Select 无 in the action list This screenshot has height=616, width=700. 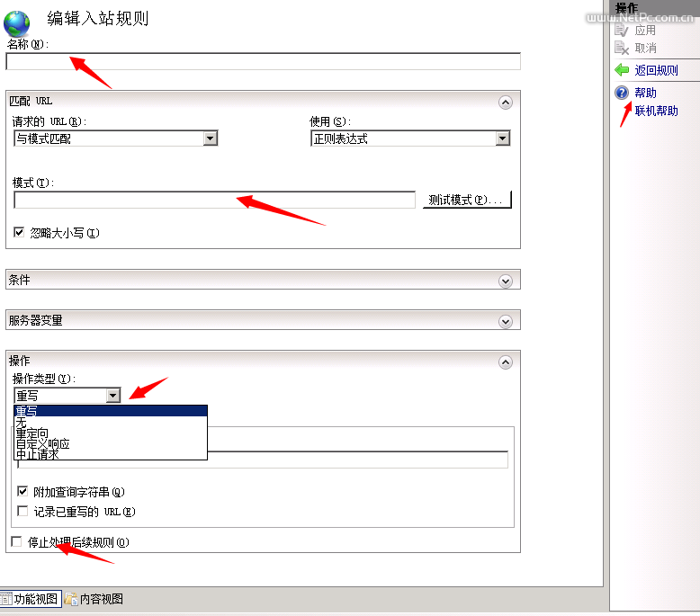pyautogui.click(x=111, y=422)
